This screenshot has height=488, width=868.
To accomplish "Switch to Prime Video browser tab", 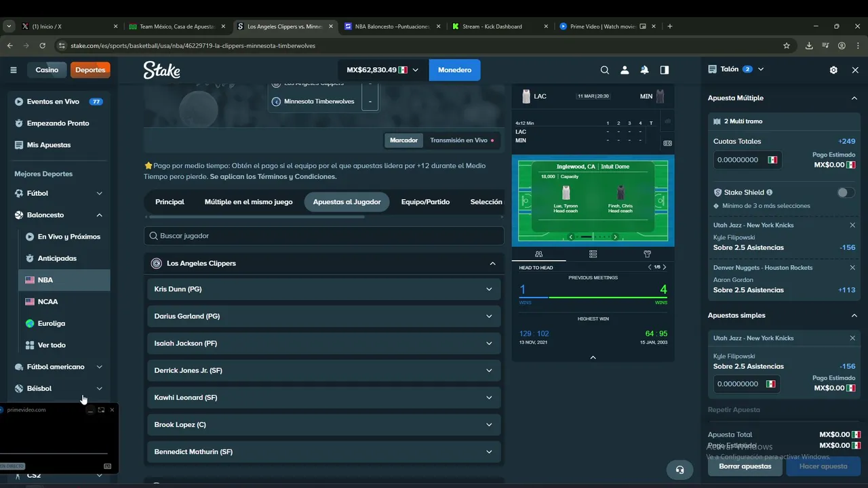I will [x=603, y=26].
